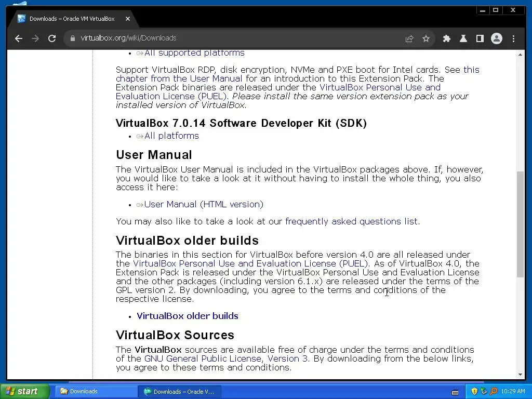This screenshot has height=399, width=532.
Task: Open 'User Manual (HTML version)' link
Action: point(204,204)
